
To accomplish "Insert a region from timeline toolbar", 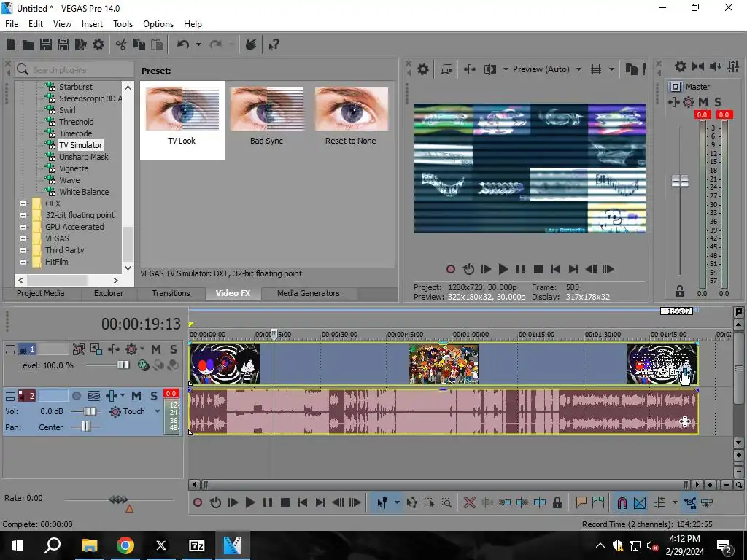I will 598,502.
